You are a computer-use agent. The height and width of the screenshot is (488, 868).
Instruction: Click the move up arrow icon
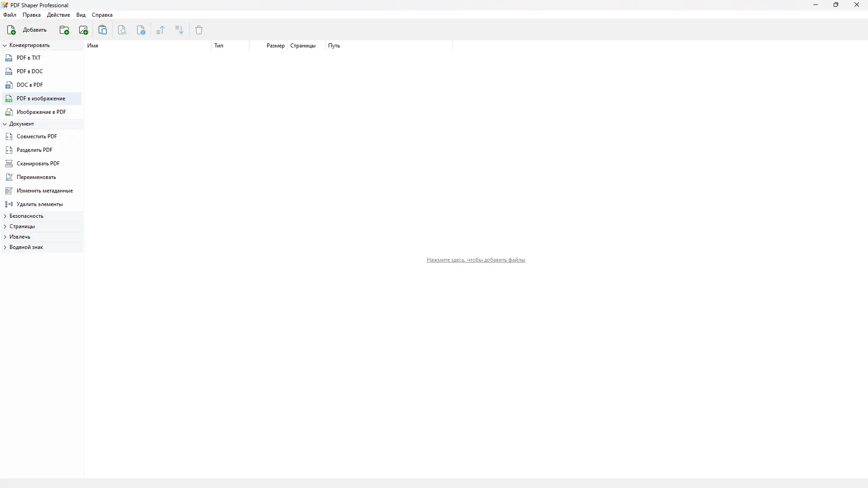[x=160, y=30]
